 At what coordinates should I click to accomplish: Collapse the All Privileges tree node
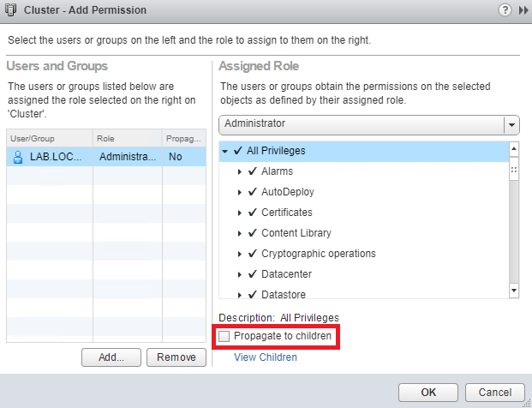[x=224, y=151]
